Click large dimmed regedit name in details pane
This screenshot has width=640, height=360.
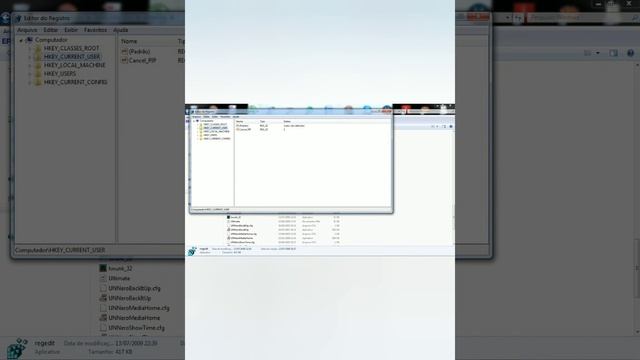[x=44, y=343]
